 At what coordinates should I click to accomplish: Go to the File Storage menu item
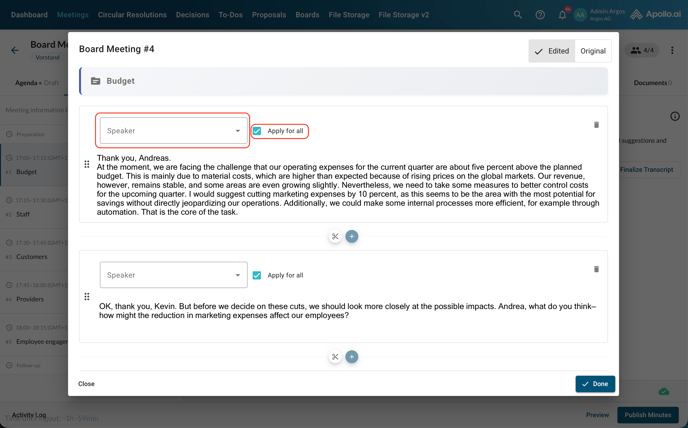pos(348,15)
